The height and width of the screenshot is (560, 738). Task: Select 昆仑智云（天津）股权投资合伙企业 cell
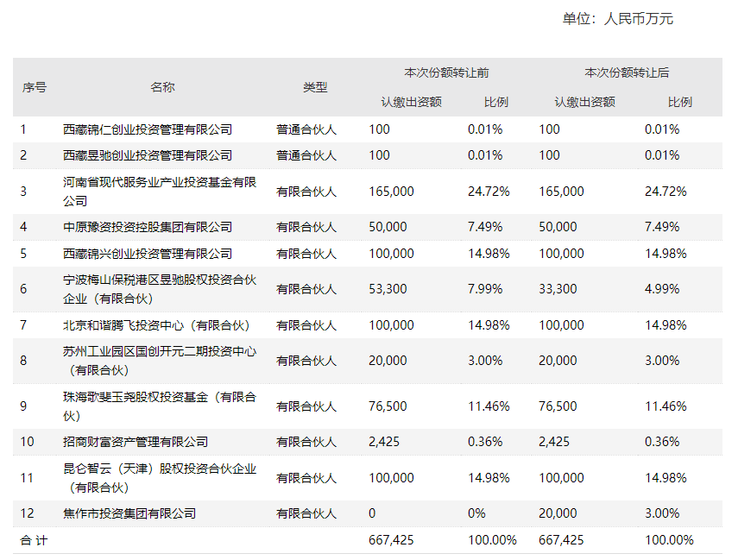[160, 478]
